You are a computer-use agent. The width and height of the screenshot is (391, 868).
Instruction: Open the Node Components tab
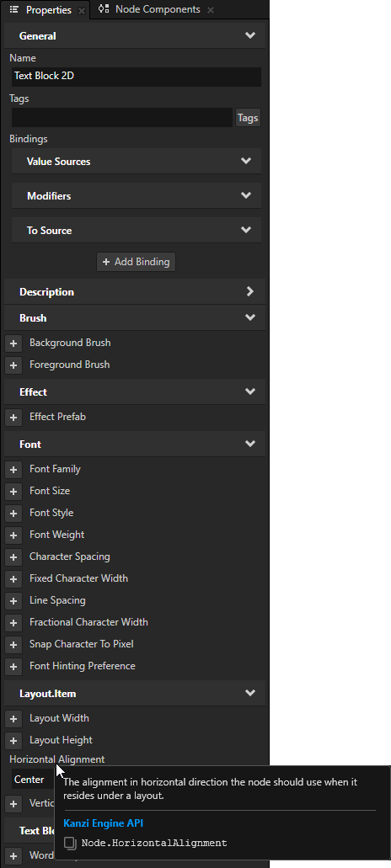pyautogui.click(x=158, y=9)
